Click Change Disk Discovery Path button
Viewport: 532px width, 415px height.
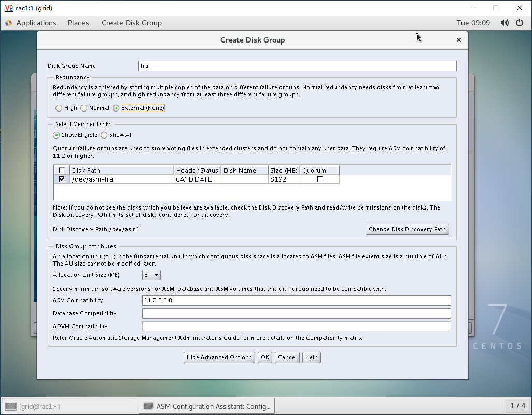(x=407, y=229)
